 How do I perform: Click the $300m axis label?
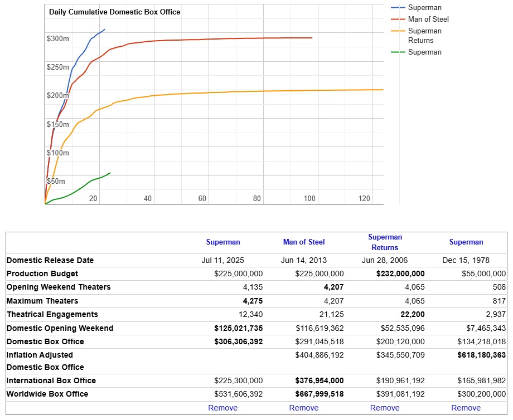coord(58,39)
